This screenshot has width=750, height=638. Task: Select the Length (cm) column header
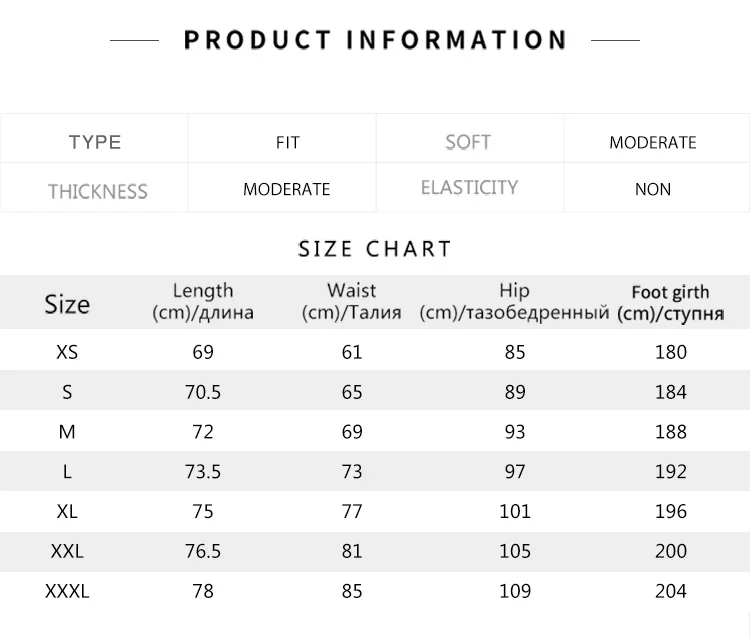(203, 301)
